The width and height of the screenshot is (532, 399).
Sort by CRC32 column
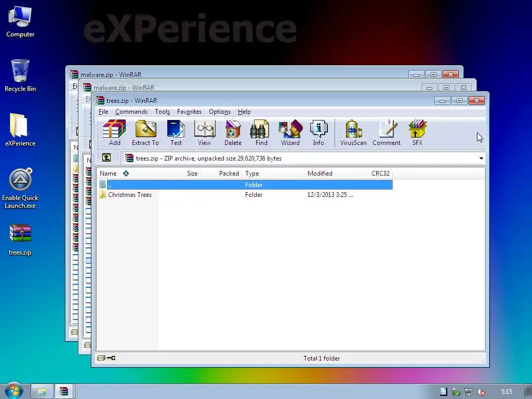(374, 174)
